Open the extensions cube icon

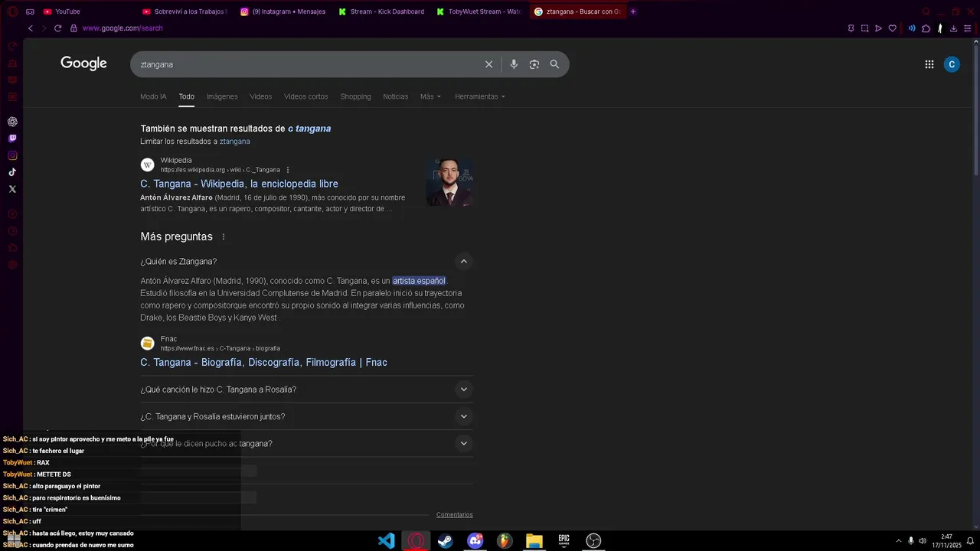click(926, 28)
